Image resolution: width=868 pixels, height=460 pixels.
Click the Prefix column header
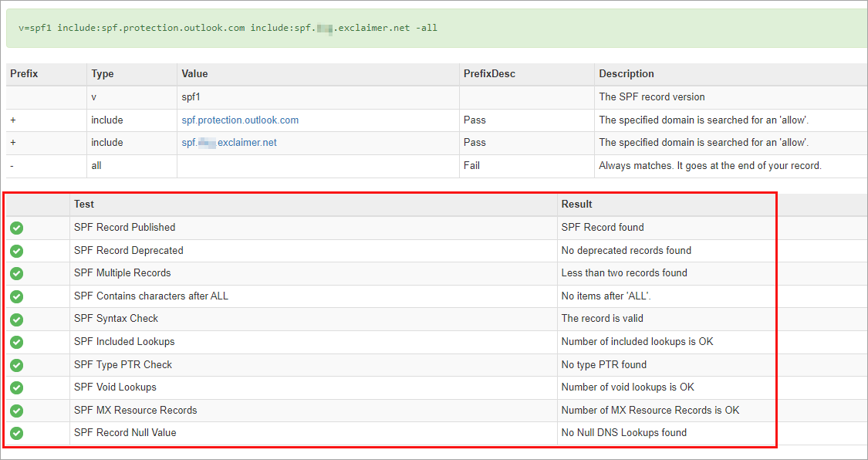24,74
